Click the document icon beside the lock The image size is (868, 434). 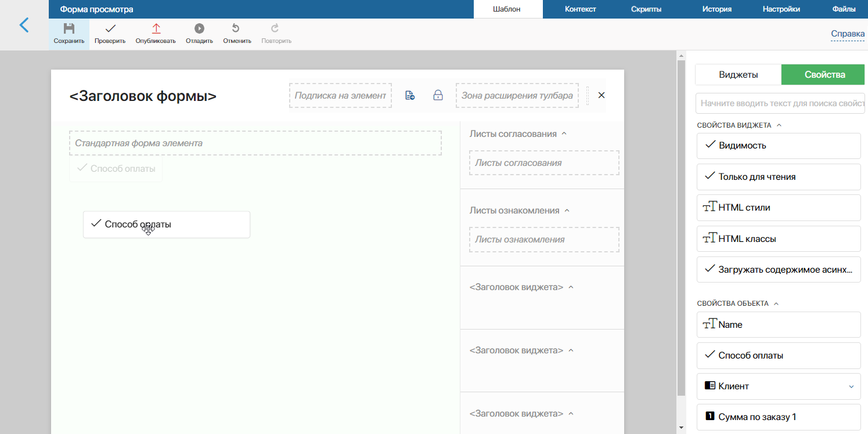pos(410,95)
